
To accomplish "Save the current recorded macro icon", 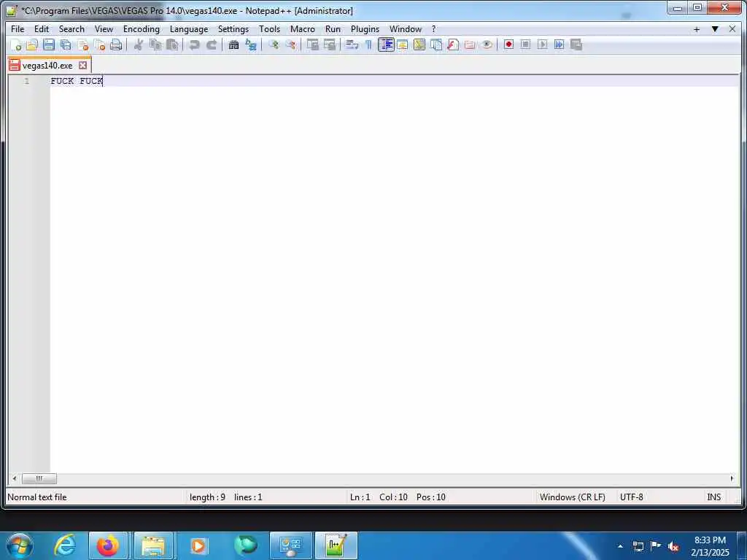I will tap(576, 44).
